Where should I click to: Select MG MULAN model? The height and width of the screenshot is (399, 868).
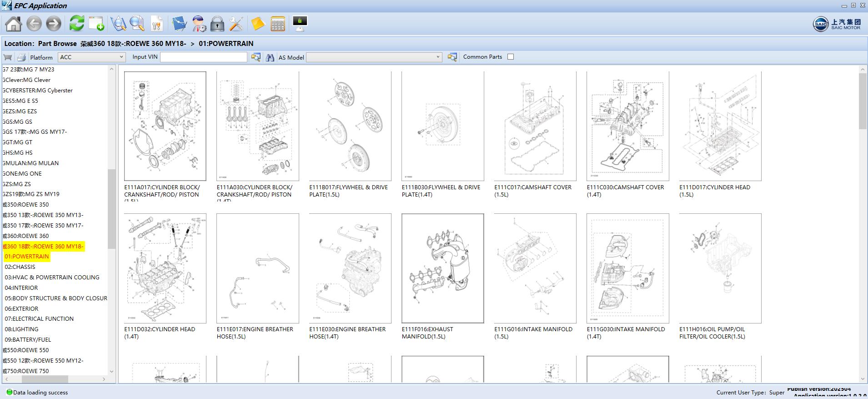[x=30, y=163]
